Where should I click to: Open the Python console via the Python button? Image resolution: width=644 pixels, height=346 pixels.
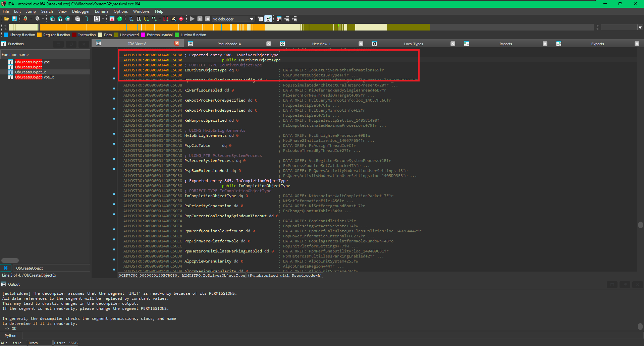[10, 335]
